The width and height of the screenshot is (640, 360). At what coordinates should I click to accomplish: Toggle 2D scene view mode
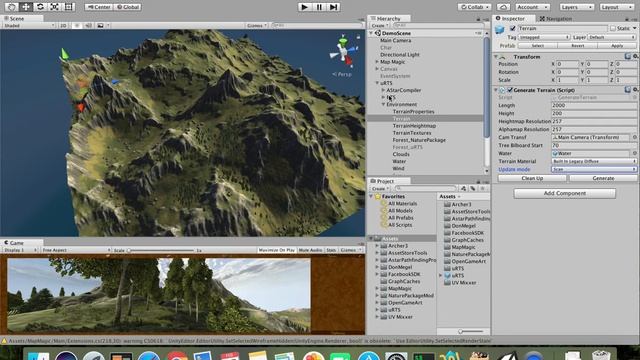tap(63, 25)
